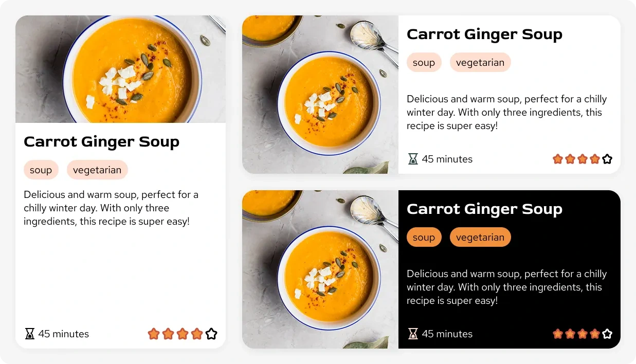Click the soup photo in the white horizontal card
Viewport: 636px width, 364px height.
coord(320,95)
